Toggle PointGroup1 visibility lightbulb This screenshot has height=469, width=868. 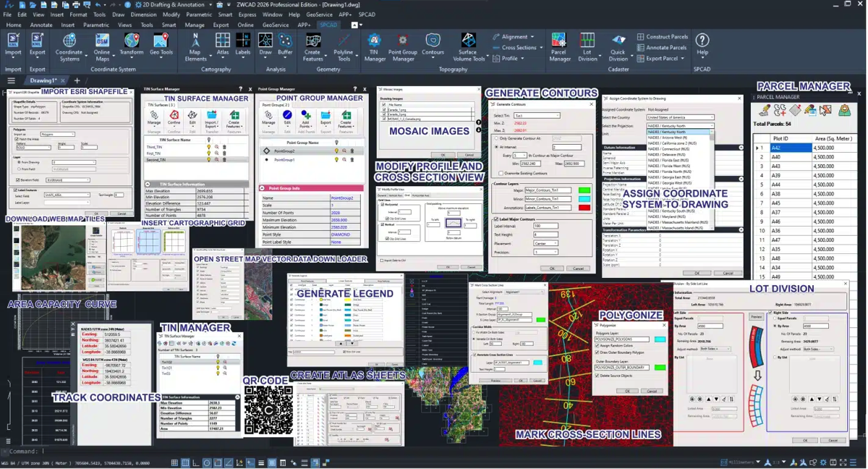pos(336,159)
